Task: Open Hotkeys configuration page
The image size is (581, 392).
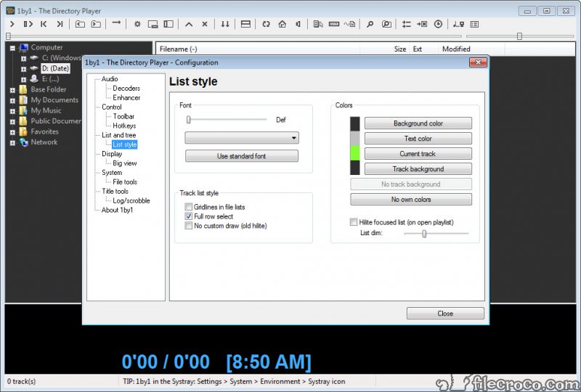Action: [124, 126]
